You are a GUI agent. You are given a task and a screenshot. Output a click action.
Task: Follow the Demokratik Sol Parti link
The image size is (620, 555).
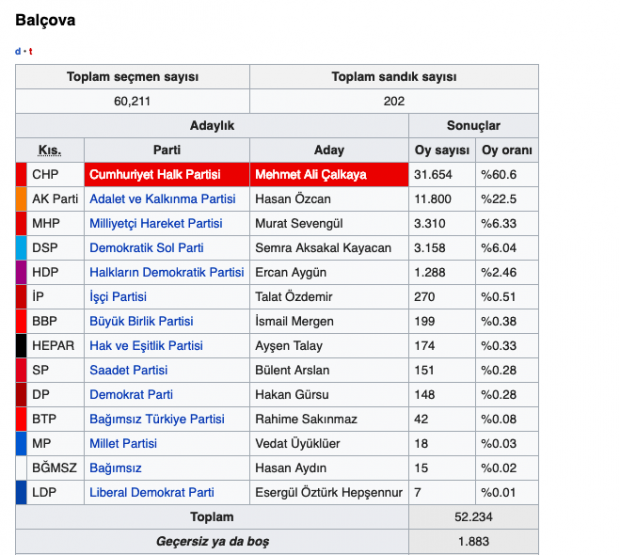point(146,248)
